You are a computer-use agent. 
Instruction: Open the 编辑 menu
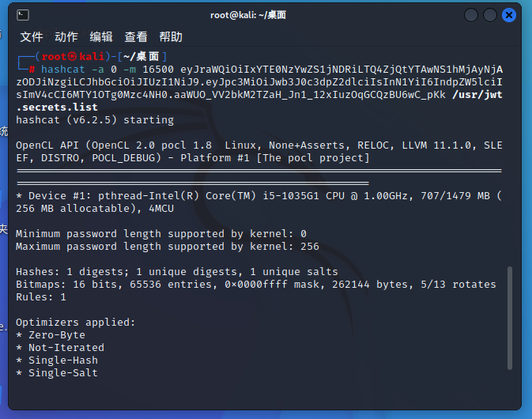[x=101, y=36]
